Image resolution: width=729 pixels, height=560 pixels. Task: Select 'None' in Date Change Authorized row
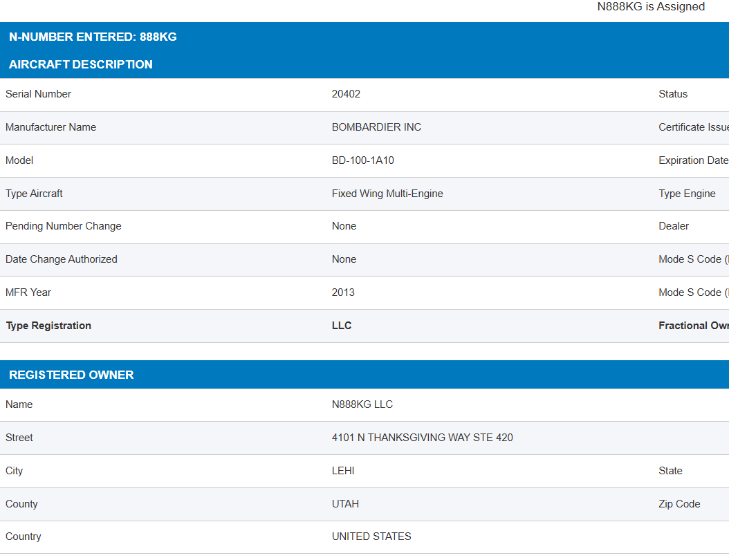[x=344, y=259]
